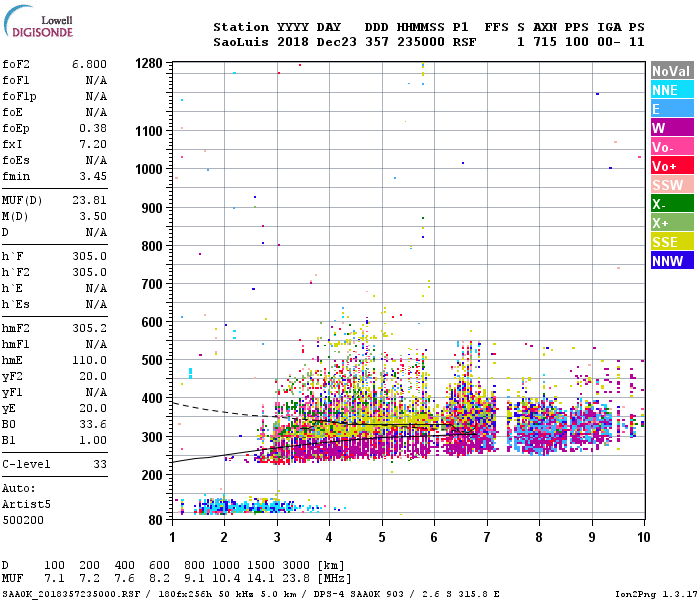
Task: Click the fmin value 3.45
Action: pos(93,176)
